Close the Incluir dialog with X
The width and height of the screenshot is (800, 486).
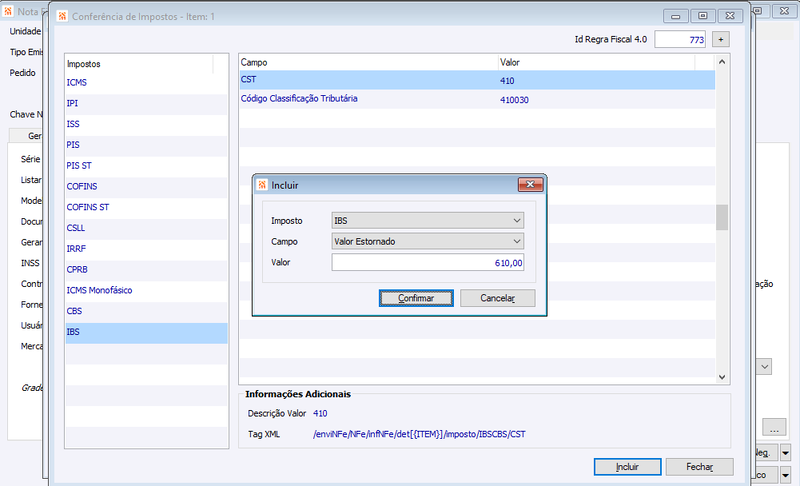[530, 185]
